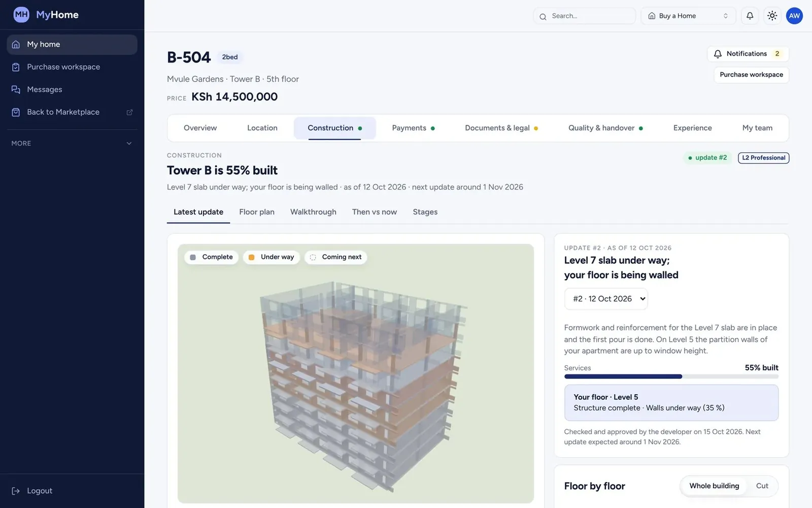Open the #2 · 12 Oct 2026 update selector
This screenshot has width=812, height=508.
[606, 299]
